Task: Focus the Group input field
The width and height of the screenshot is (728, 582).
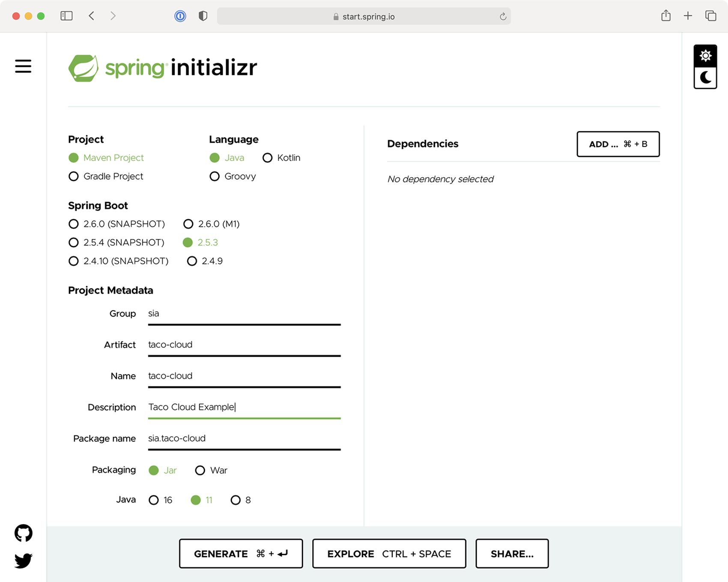Action: pos(245,314)
